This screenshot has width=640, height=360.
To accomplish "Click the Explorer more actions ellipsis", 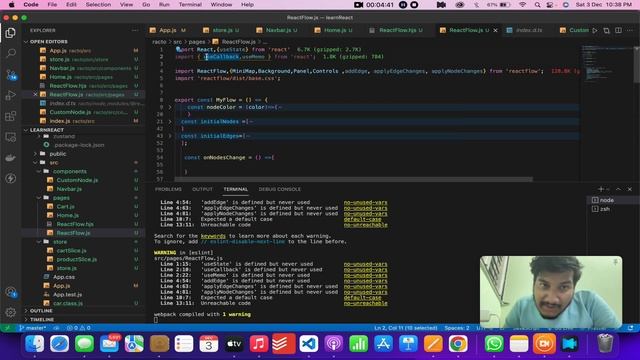I will point(135,31).
